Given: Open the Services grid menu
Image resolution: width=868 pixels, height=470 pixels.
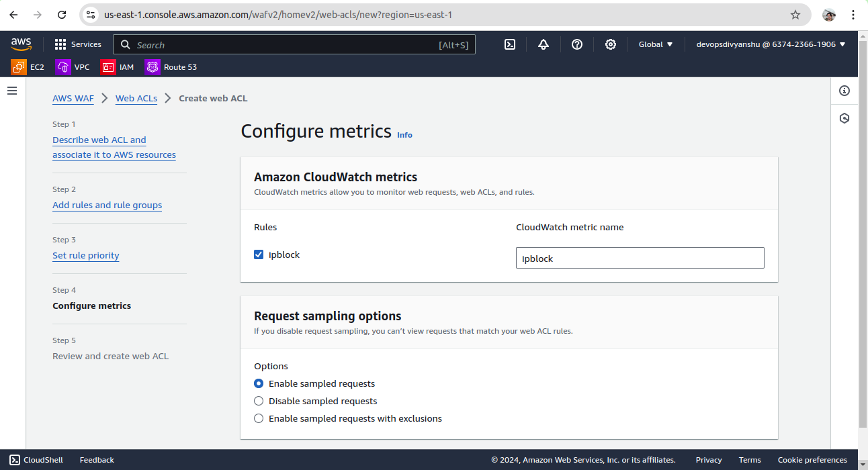Looking at the screenshot, I should point(77,44).
